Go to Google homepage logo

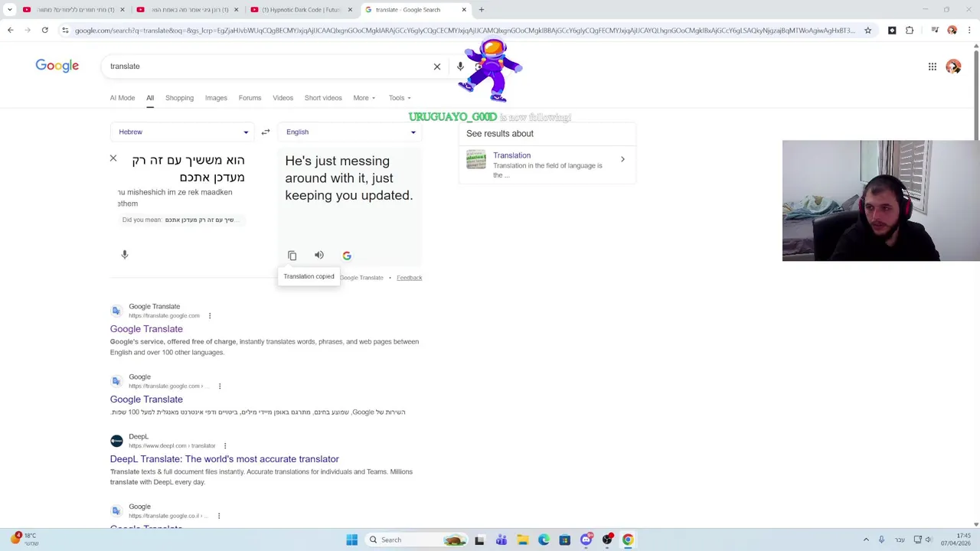tap(57, 66)
